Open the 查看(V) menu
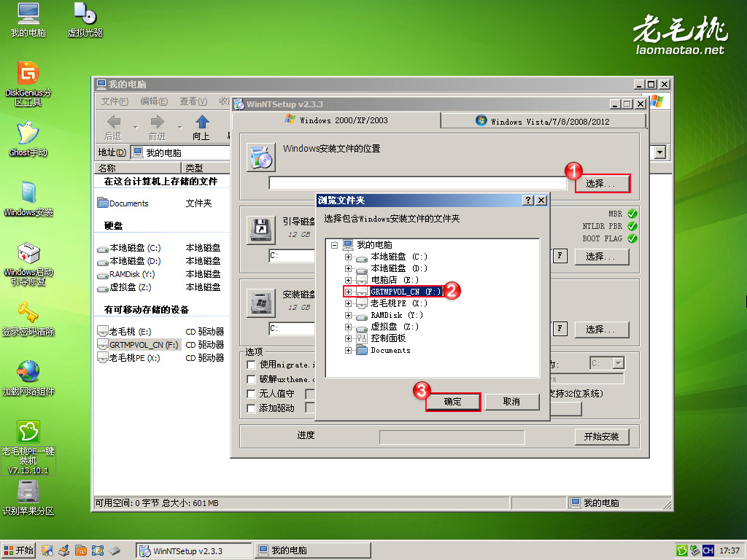The height and width of the screenshot is (560, 747). pyautogui.click(x=193, y=101)
